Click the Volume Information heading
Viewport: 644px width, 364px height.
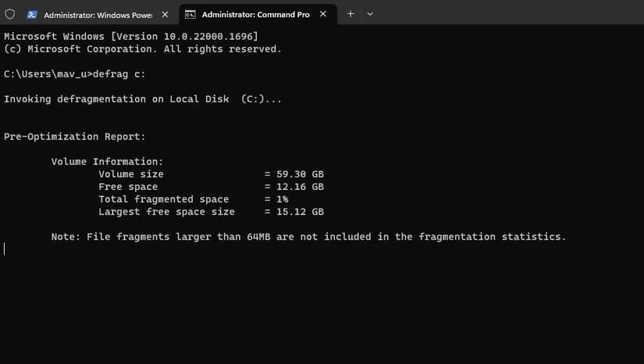point(107,162)
